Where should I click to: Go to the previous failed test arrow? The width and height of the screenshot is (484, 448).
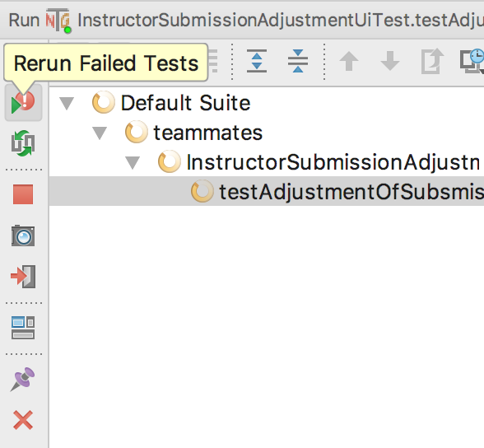point(349,61)
